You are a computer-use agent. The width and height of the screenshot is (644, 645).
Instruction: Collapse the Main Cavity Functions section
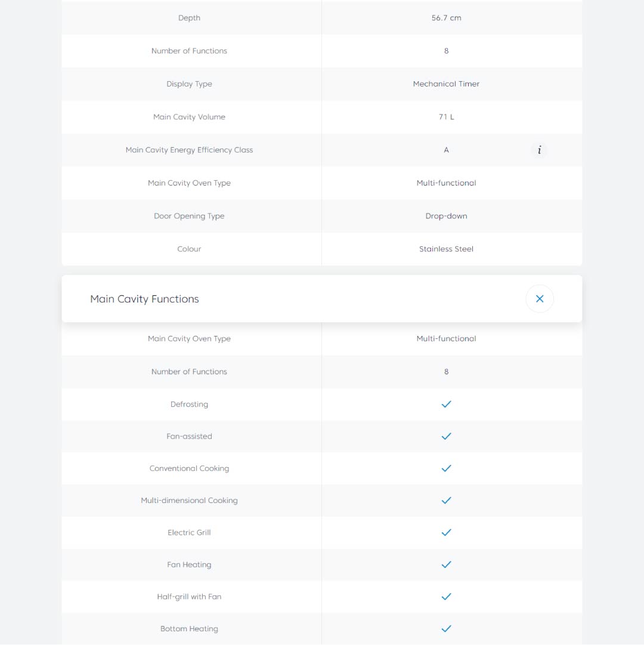(x=540, y=299)
